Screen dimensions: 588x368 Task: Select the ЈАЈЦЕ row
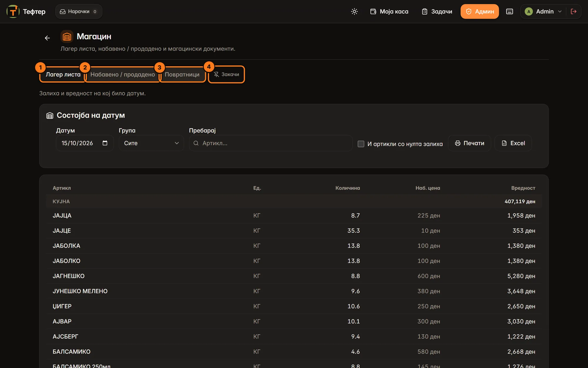(294, 231)
